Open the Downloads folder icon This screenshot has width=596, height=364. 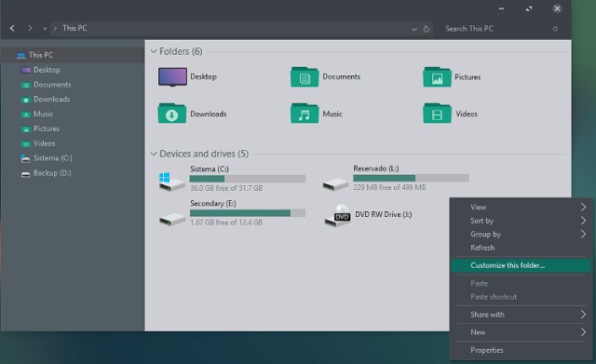point(172,114)
